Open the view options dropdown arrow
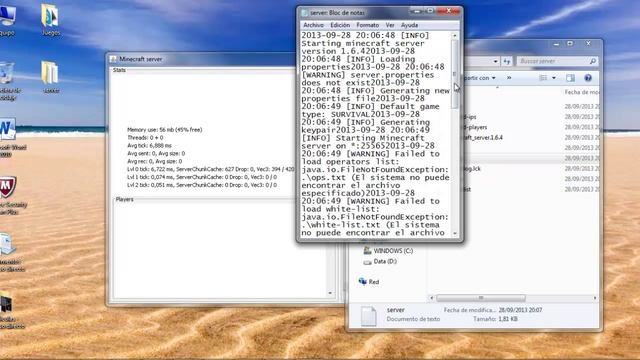 tap(554, 78)
